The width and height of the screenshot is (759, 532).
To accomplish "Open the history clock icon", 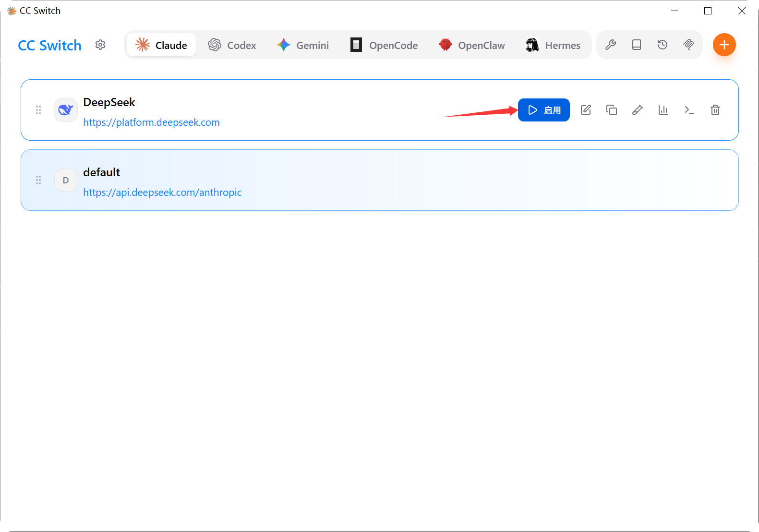I will tap(663, 45).
